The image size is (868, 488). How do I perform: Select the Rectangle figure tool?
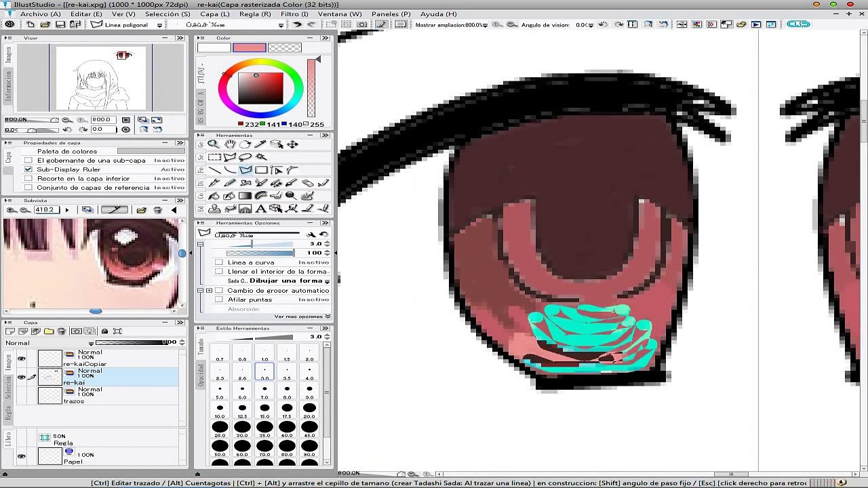point(261,169)
